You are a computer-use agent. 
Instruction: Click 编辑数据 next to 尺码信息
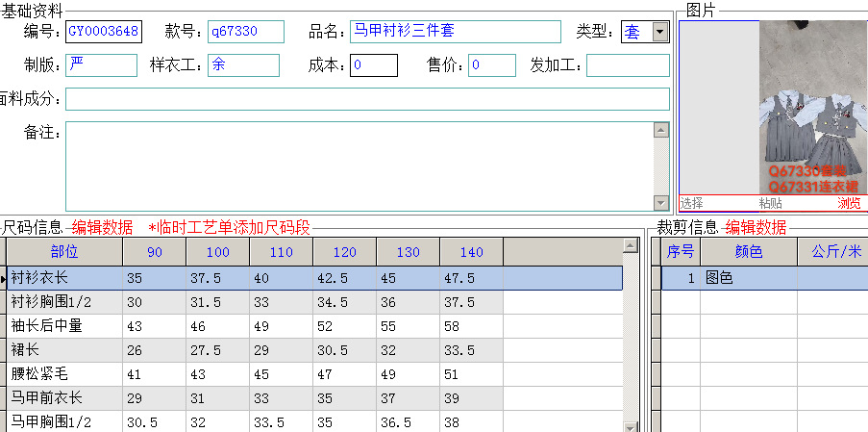[103, 227]
